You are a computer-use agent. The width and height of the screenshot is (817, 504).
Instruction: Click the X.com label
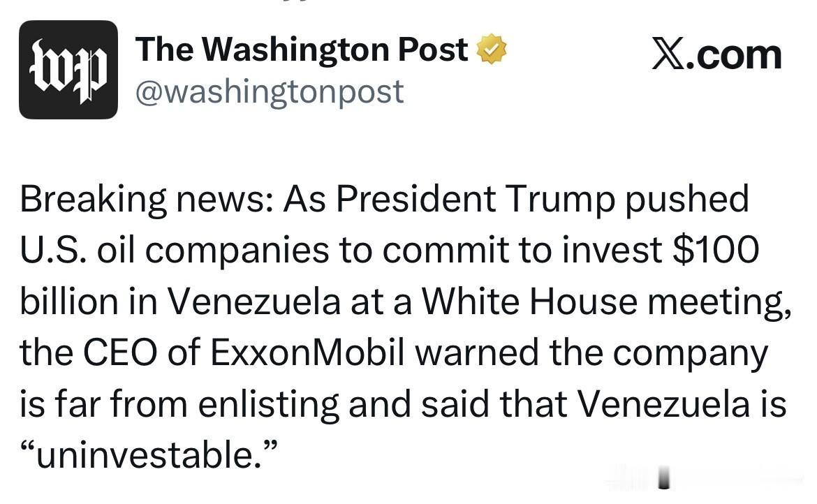[716, 54]
